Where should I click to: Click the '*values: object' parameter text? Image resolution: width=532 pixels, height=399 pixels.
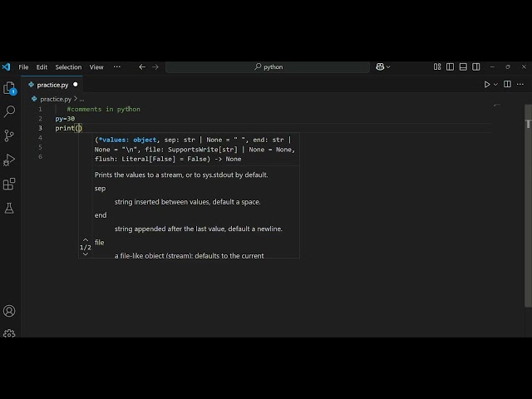127,140
